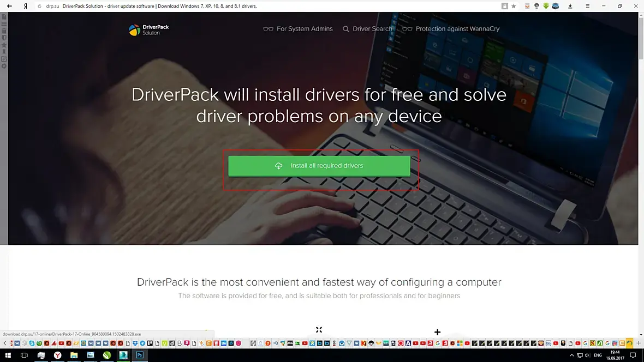Image resolution: width=644 pixels, height=362 pixels.
Task: Click the scrollbar down arrow
Action: pyautogui.click(x=641, y=335)
